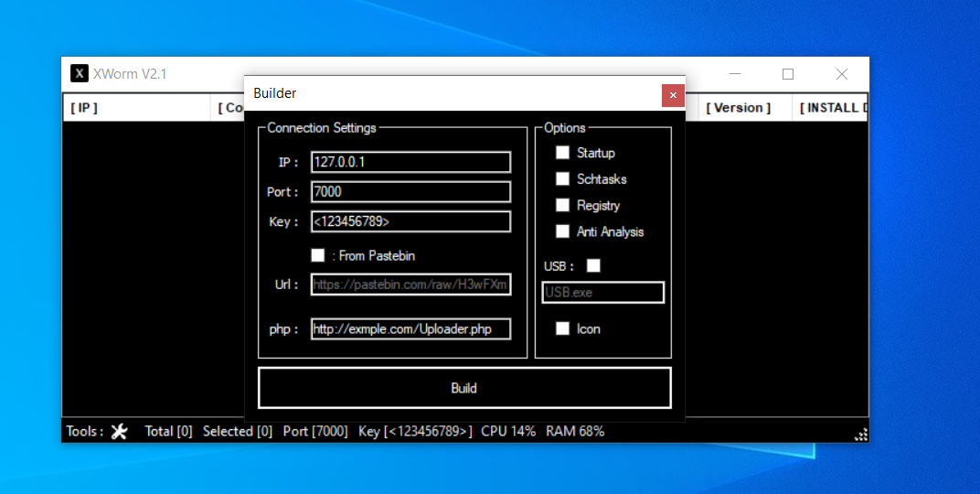The image size is (980, 494).
Task: Click the XWorm logo icon in the title bar
Action: click(79, 73)
